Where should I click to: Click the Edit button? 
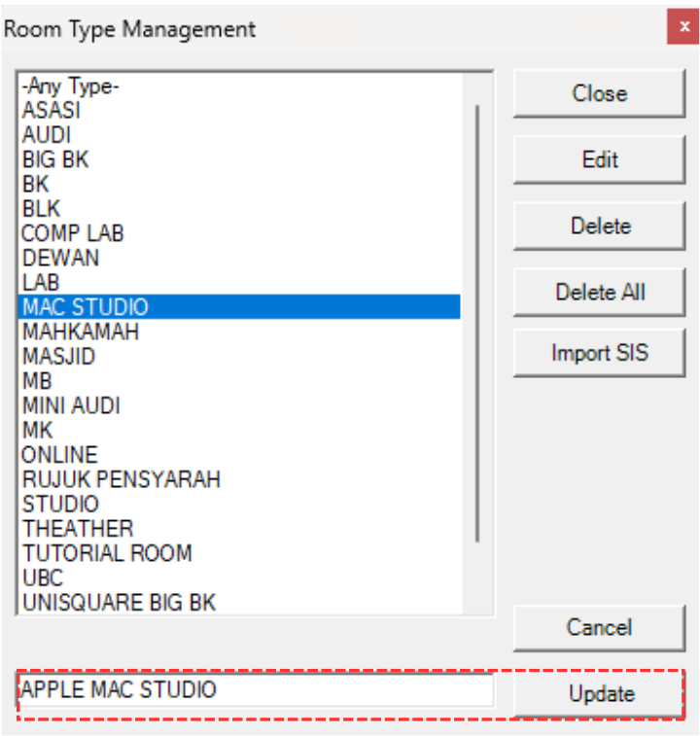(x=600, y=159)
